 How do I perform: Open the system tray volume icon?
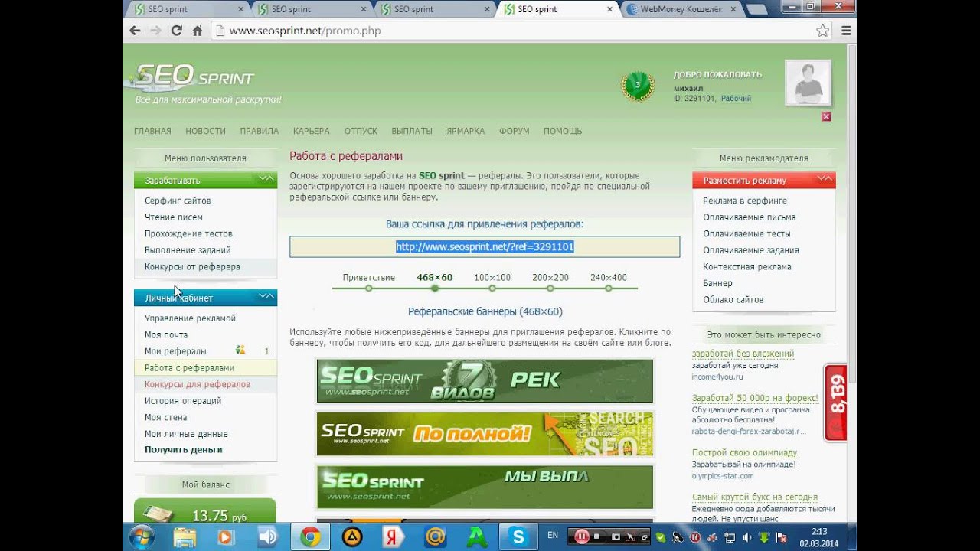[x=747, y=536]
